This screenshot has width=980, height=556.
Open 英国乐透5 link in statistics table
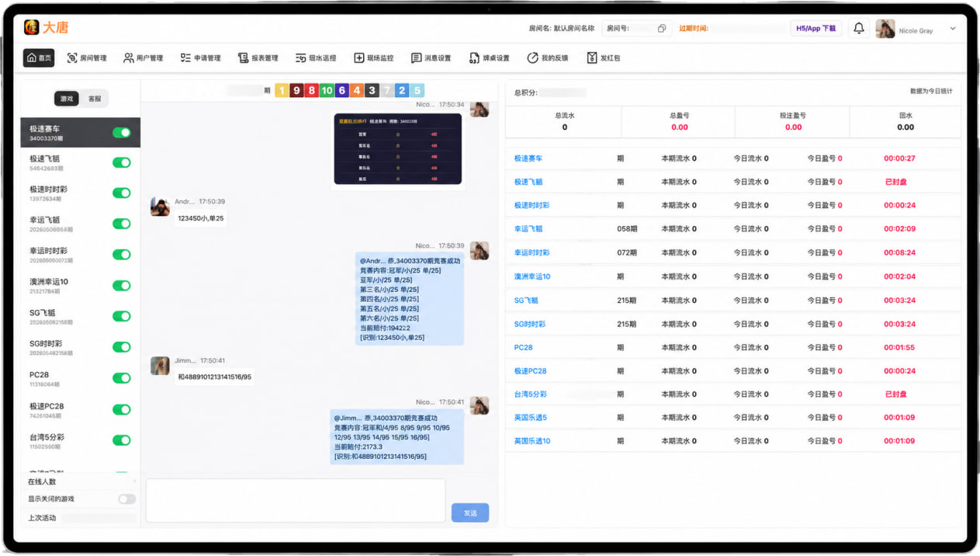pyautogui.click(x=531, y=418)
